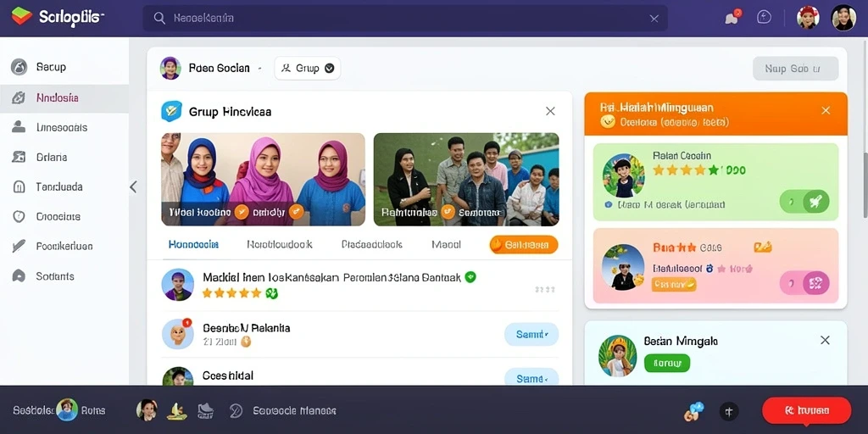Click the Naip Sob button
The height and width of the screenshot is (434, 868).
(795, 69)
